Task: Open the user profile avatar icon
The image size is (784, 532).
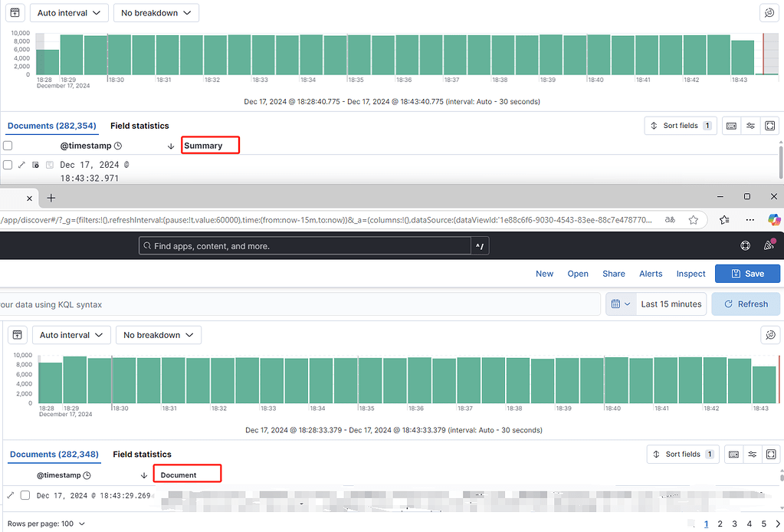Action: (769, 245)
